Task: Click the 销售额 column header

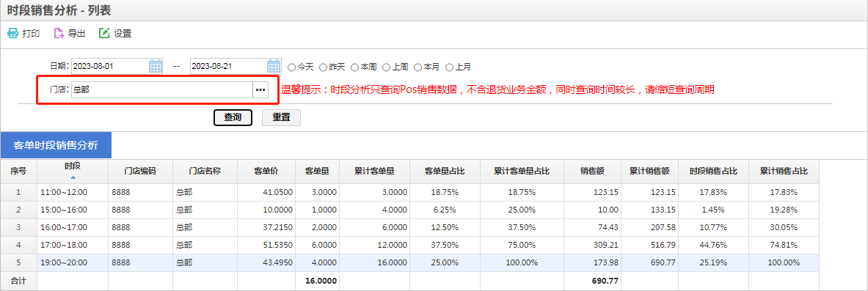Action: [592, 172]
